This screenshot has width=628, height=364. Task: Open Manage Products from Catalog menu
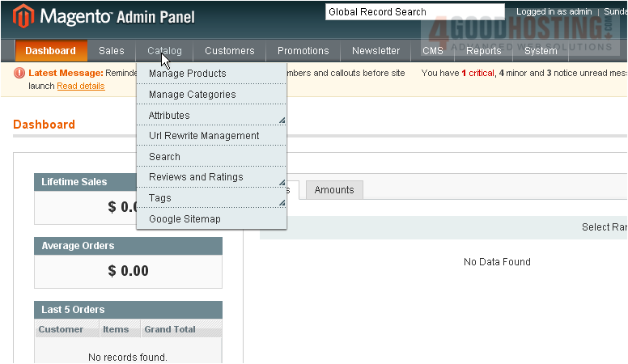[x=188, y=74]
